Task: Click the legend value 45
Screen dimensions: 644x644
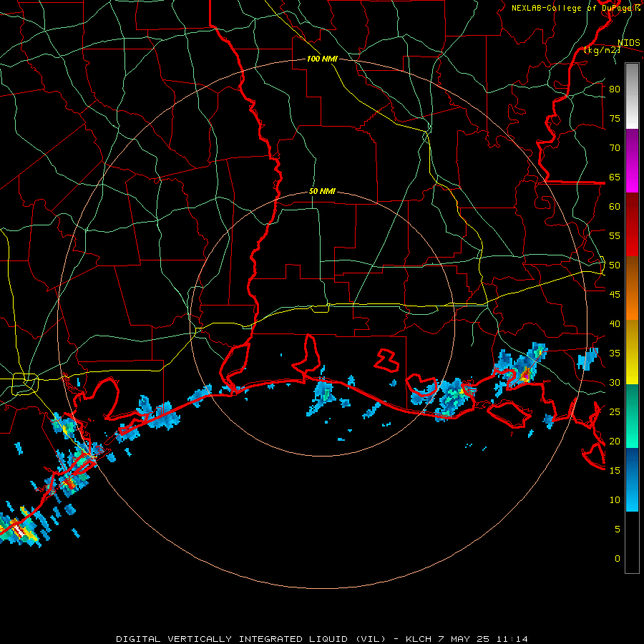Action: [615, 295]
